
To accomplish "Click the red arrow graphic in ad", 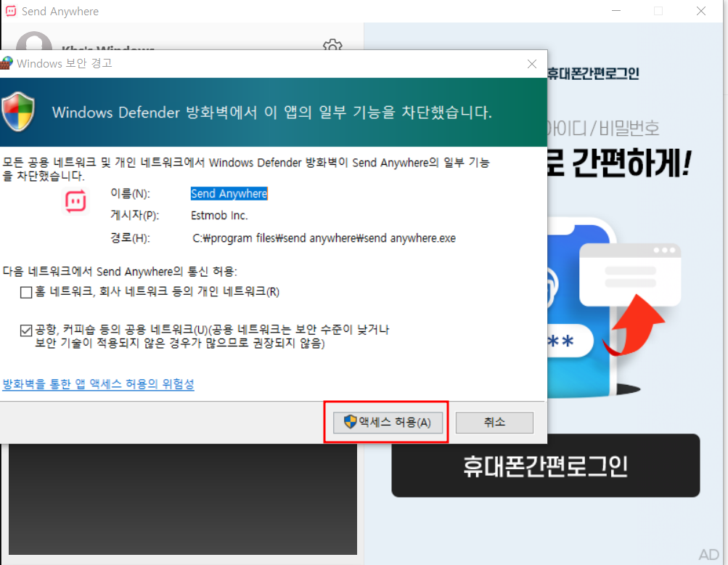I will tap(634, 325).
